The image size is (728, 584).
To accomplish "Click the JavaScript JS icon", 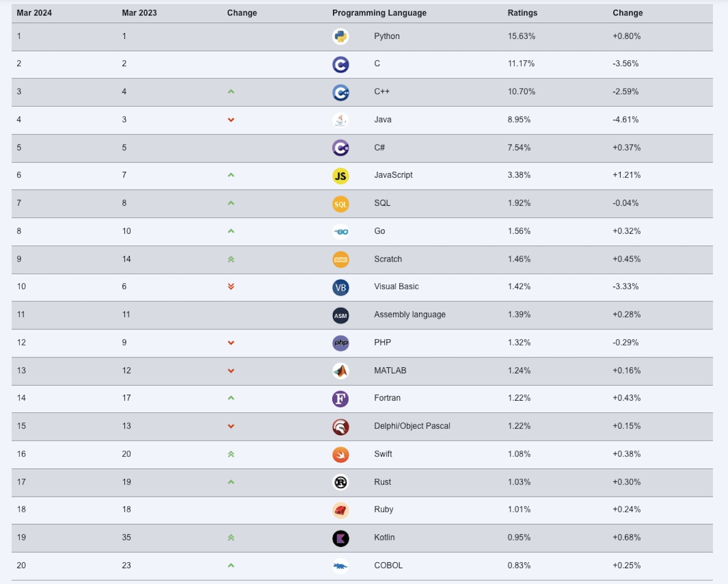I will pyautogui.click(x=340, y=175).
